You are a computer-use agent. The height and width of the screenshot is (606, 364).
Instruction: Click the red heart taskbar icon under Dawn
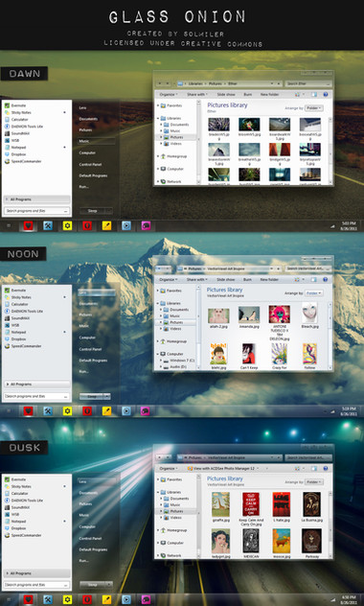pos(28,225)
